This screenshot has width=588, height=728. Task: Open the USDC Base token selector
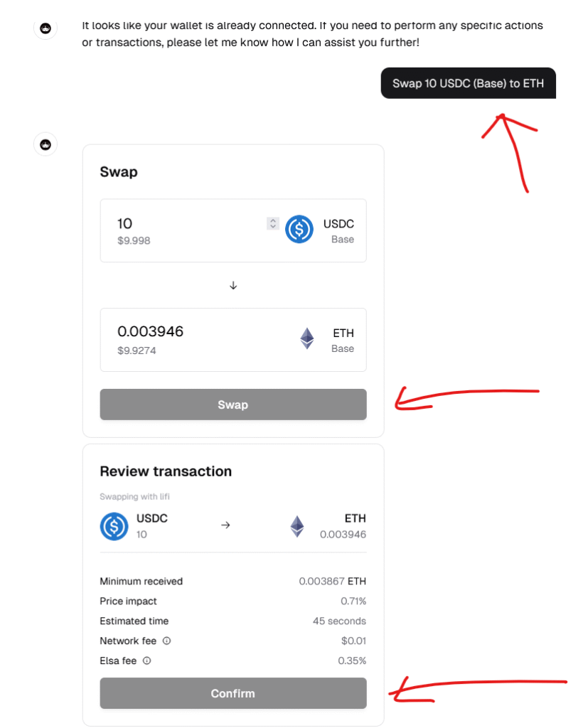[x=319, y=231]
